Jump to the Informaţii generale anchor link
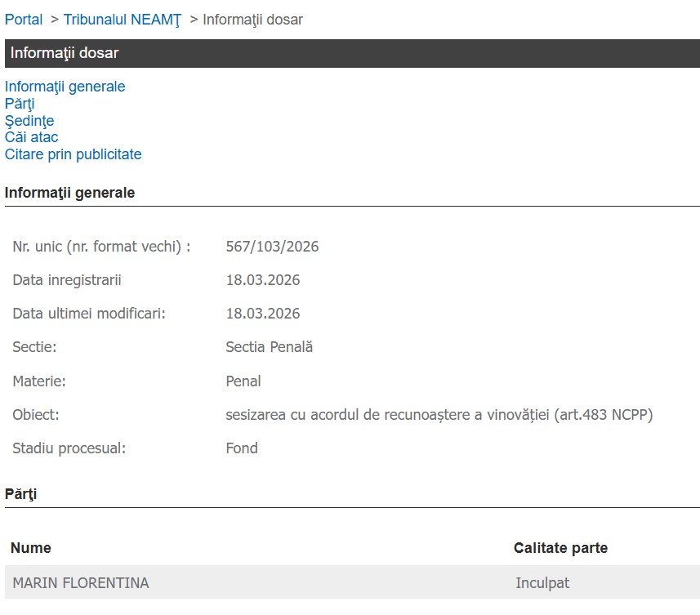 click(65, 87)
